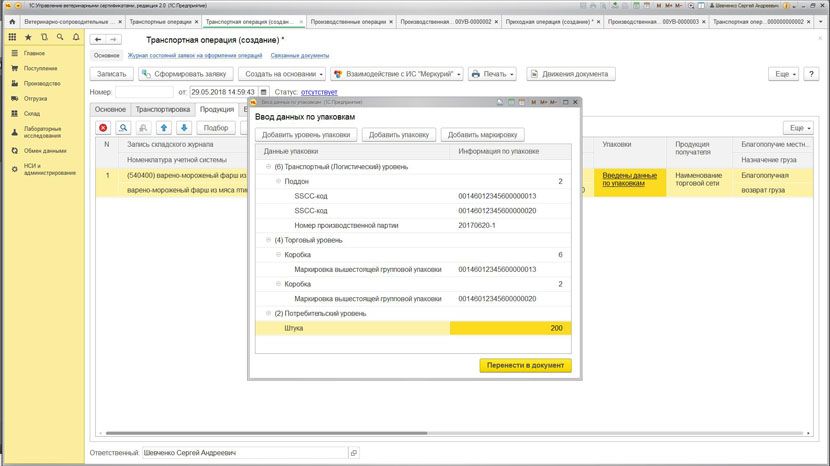
Task: Open notifications bell icon
Action: [x=76, y=37]
